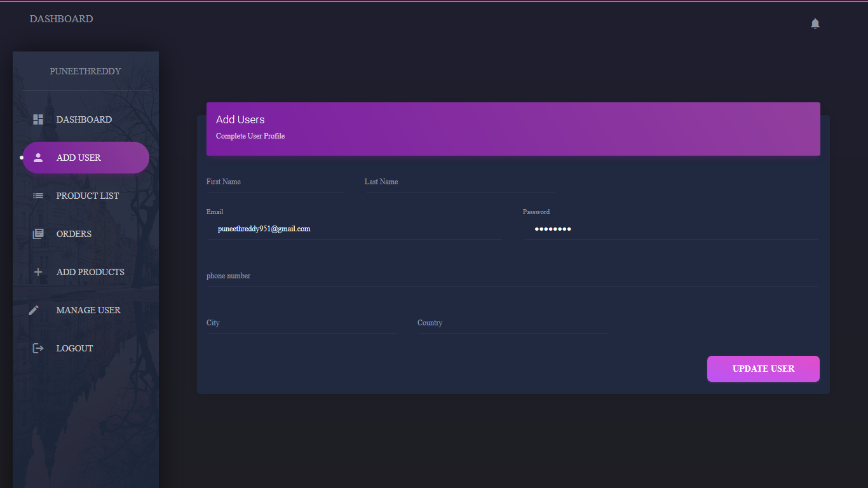The width and height of the screenshot is (868, 488).
Task: Click the Update User button
Action: [x=763, y=369]
